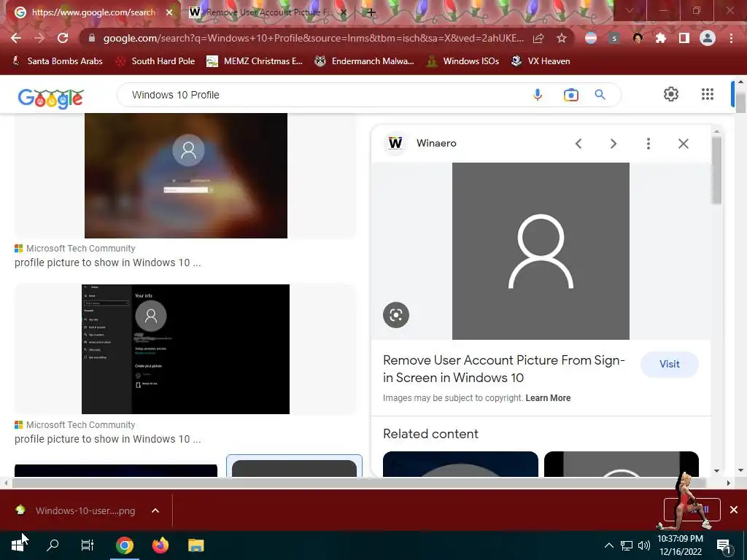Switch to the Remove User Account Picture tab
Image resolution: width=747 pixels, height=560 pixels.
[267, 12]
